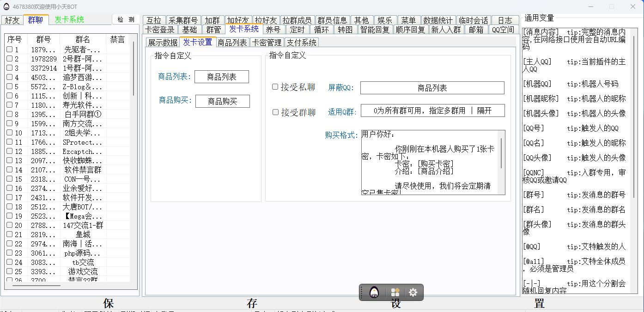Click the 购买格式 text box vertical scrollbar
The image size is (644, 312).
coord(501,153)
